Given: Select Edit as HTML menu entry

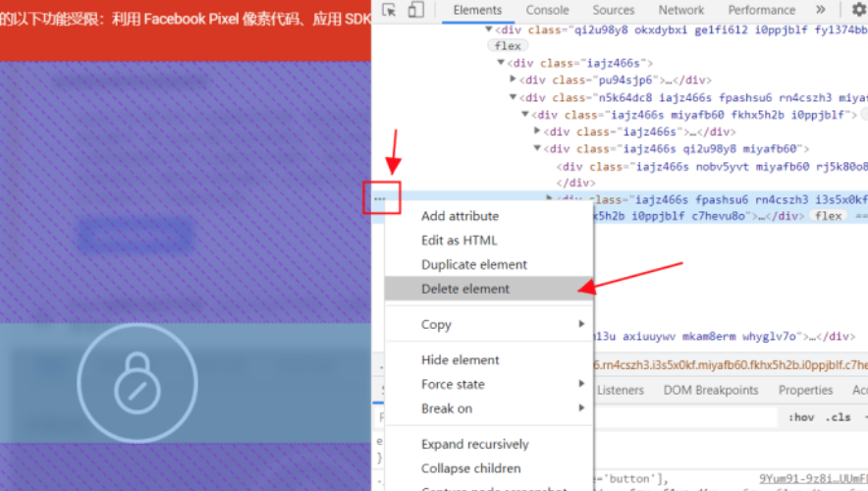Looking at the screenshot, I should tap(459, 241).
